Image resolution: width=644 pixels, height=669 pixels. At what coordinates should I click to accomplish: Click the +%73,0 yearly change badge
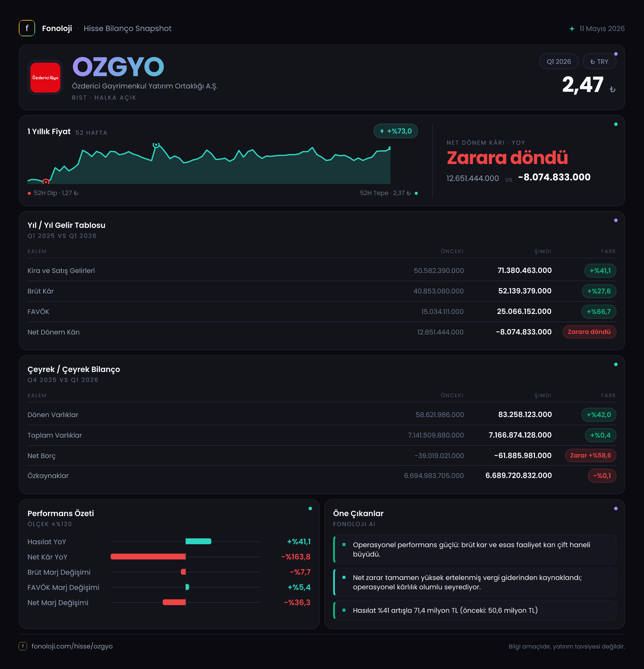pyautogui.click(x=396, y=131)
